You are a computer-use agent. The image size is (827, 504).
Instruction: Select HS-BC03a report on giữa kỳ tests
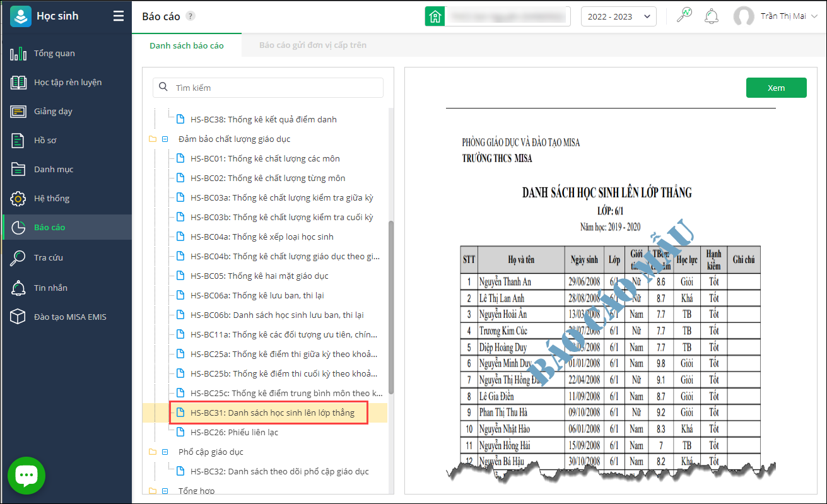(282, 198)
